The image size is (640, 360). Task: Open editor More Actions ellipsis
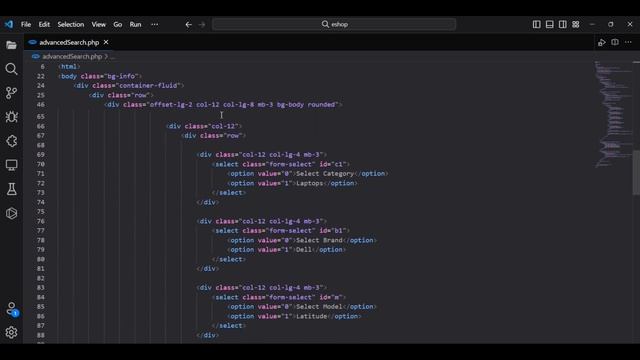[x=628, y=42]
